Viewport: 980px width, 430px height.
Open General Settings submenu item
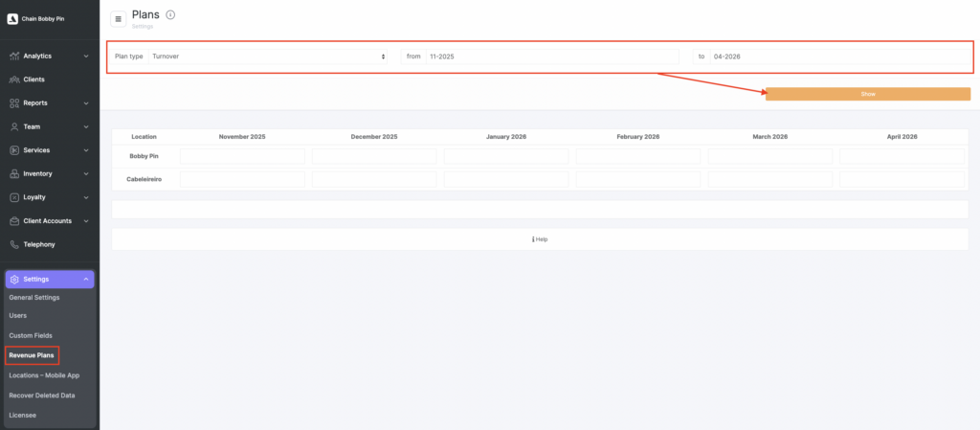coord(34,297)
